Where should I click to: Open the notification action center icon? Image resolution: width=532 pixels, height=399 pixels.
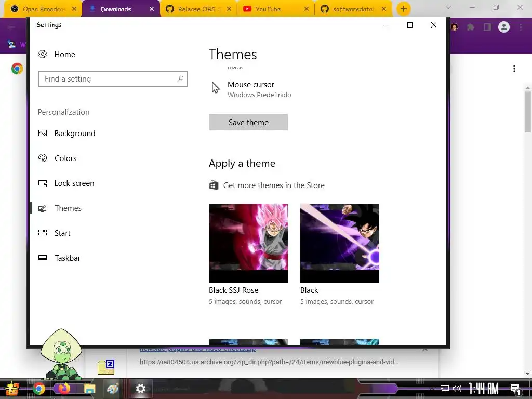tap(515, 389)
